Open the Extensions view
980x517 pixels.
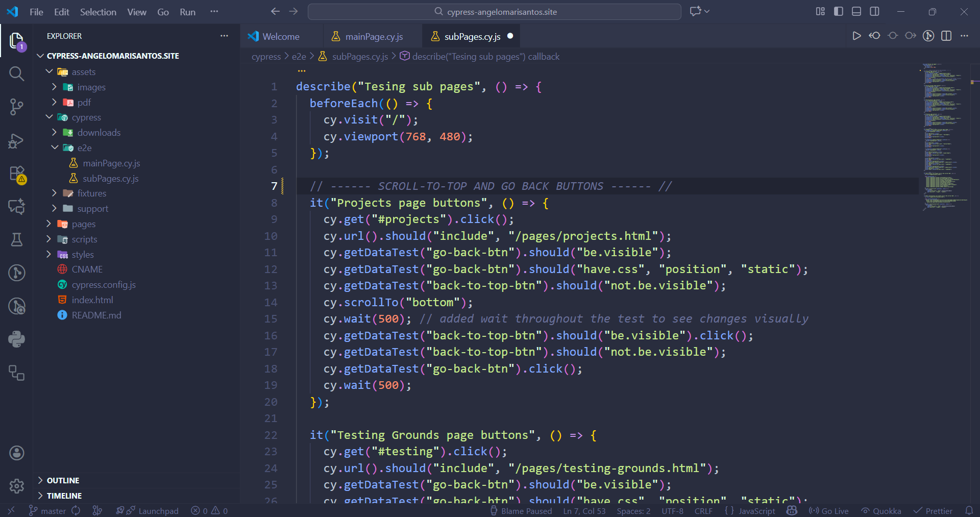click(16, 174)
